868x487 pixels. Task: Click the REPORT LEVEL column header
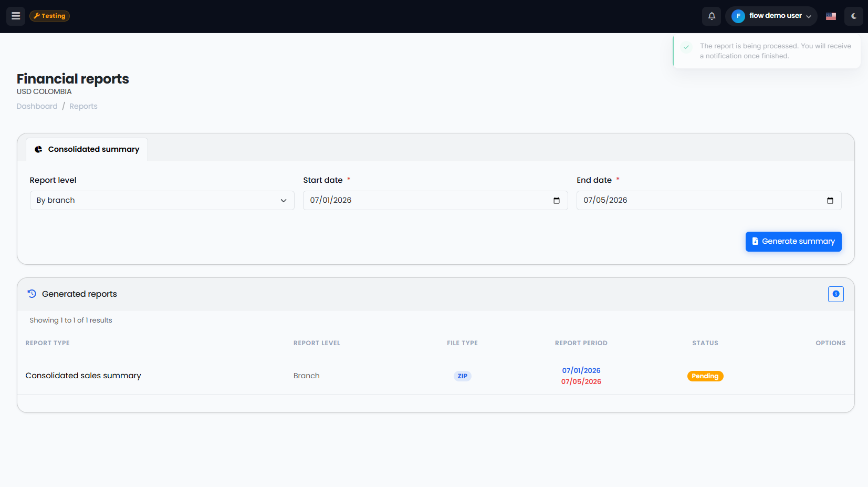(317, 343)
